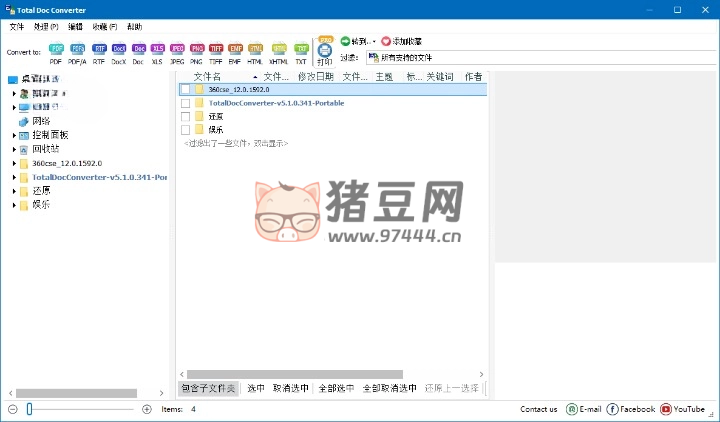The width and height of the screenshot is (720, 422).
Task: Click the 全部选中 button
Action: (336, 388)
